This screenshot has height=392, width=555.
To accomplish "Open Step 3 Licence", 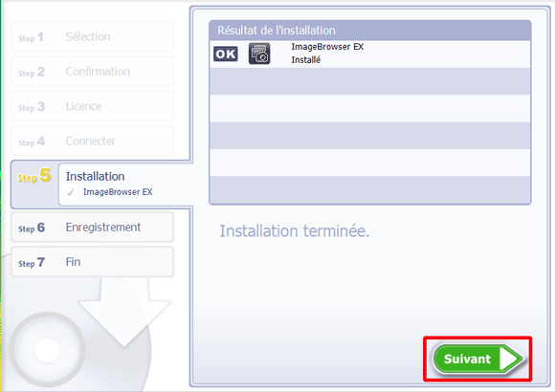I will 92,106.
